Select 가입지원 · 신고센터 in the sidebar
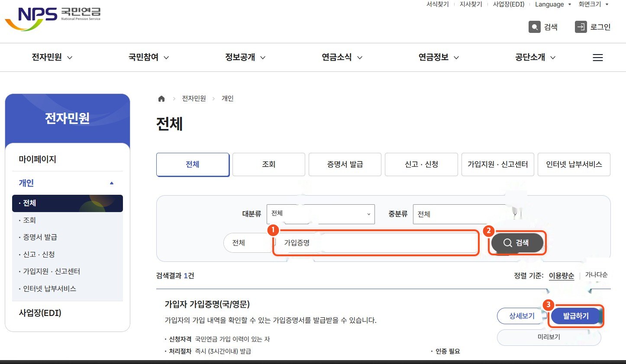Image resolution: width=626 pixels, height=364 pixels. click(51, 271)
